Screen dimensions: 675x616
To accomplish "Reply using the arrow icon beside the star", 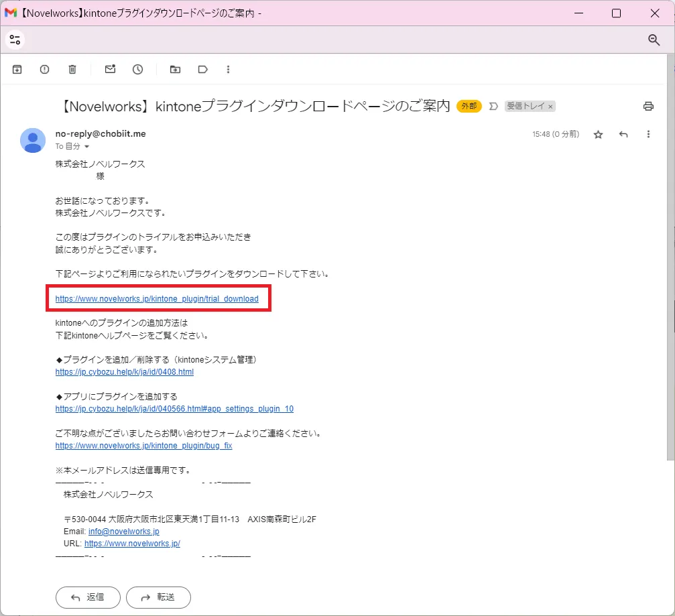I will (623, 134).
